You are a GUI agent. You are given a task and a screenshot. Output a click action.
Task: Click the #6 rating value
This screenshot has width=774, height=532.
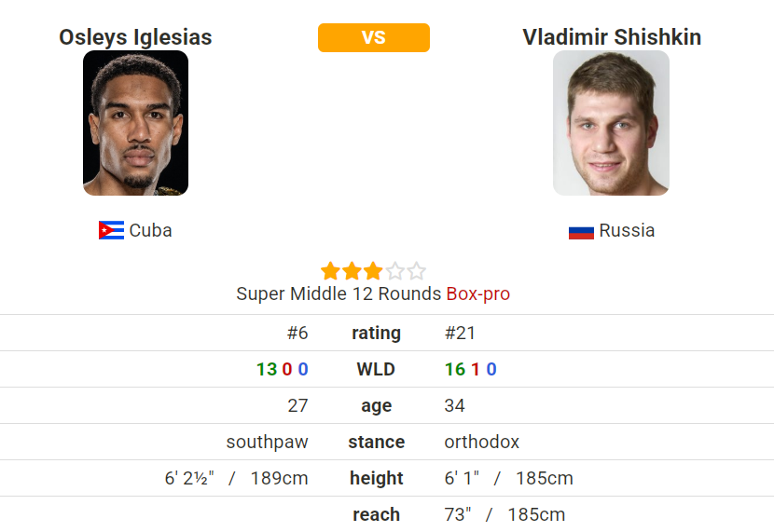click(297, 334)
